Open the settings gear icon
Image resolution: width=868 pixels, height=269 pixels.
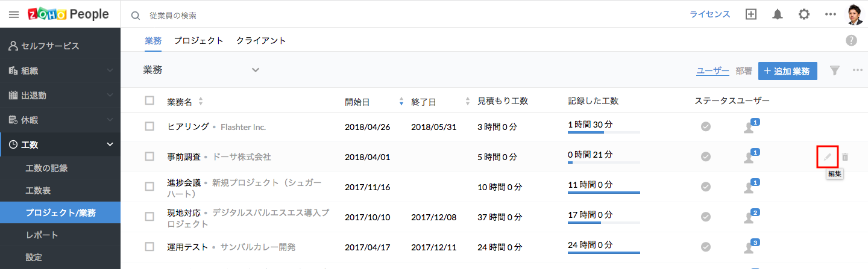click(804, 14)
